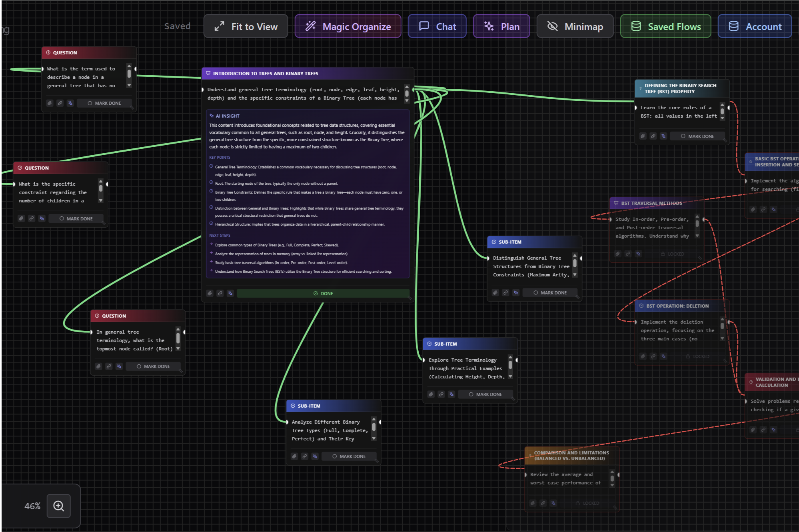Image resolution: width=799 pixels, height=532 pixels.
Task: Click the Magic Organize wand icon in the toolbar
Action: (x=311, y=26)
